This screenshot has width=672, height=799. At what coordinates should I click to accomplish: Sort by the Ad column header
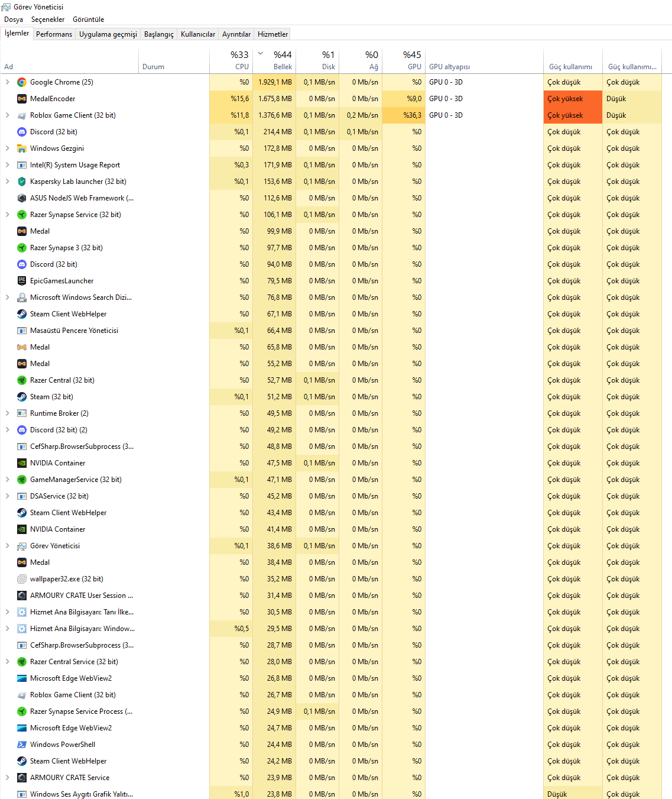pyautogui.click(x=70, y=60)
